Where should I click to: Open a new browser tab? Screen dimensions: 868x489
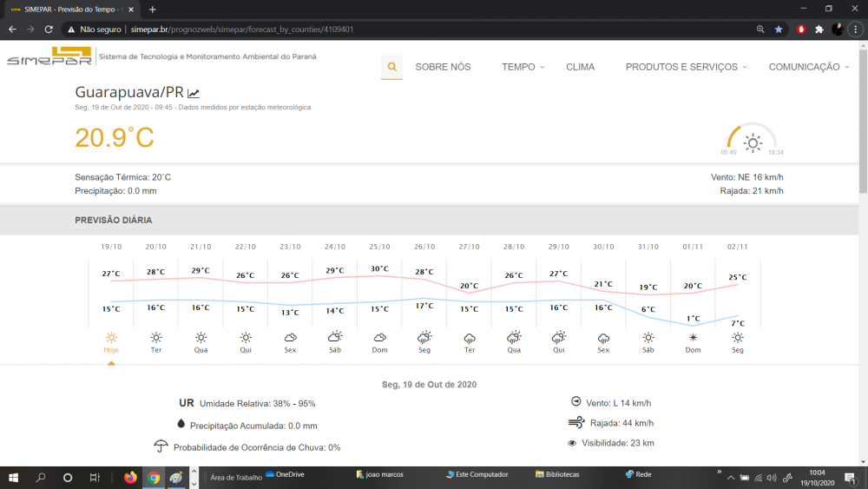click(x=153, y=9)
